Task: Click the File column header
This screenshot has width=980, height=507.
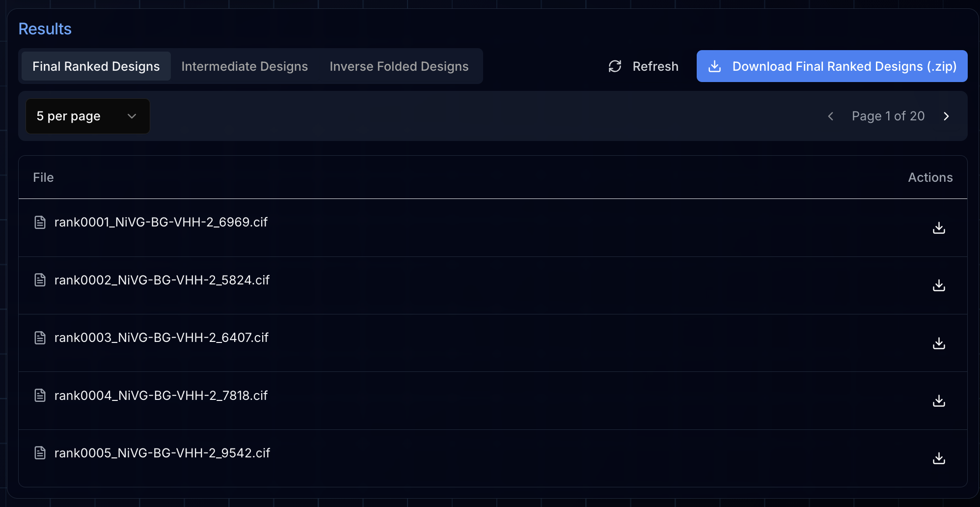Action: (x=43, y=177)
